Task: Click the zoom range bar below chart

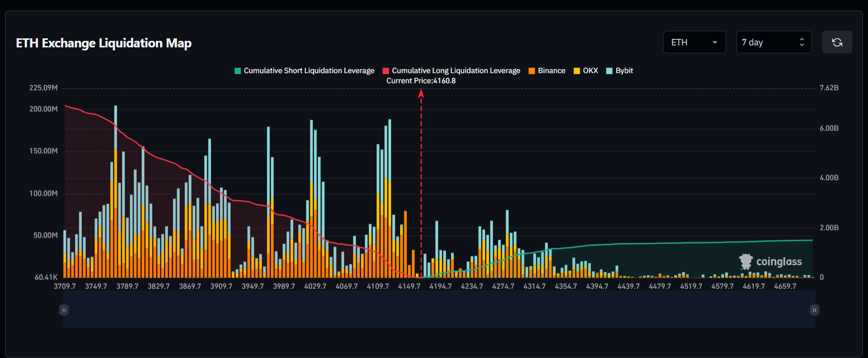Action: (x=439, y=310)
